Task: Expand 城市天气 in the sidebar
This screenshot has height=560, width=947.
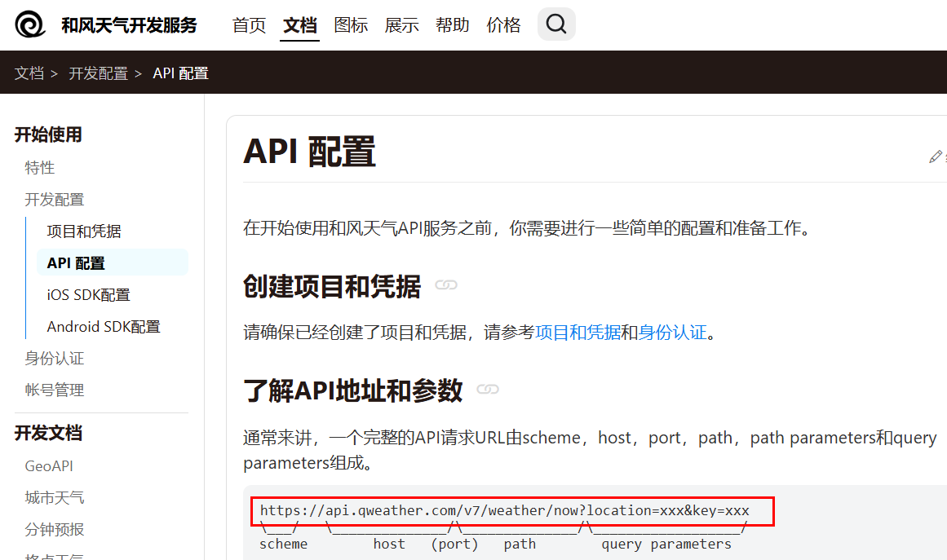Action: [55, 498]
